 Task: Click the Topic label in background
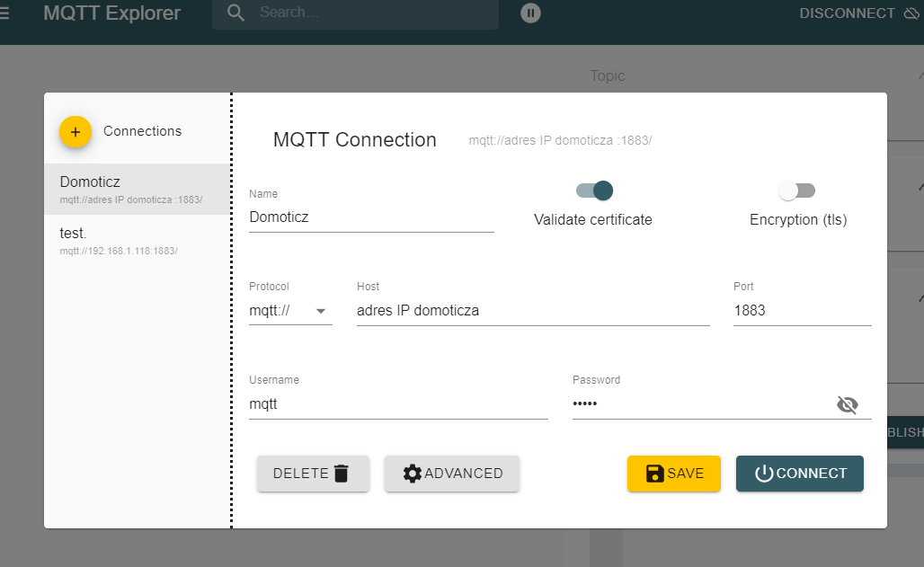(608, 76)
